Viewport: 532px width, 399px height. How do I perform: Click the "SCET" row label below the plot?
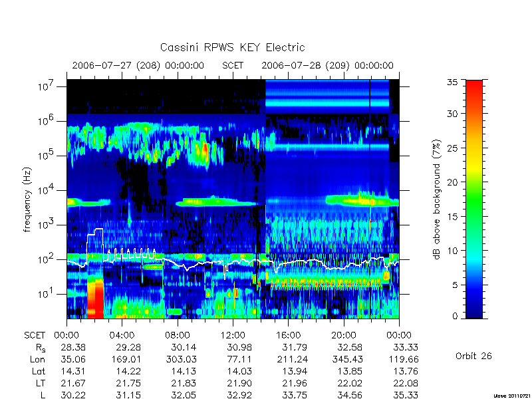click(x=35, y=335)
